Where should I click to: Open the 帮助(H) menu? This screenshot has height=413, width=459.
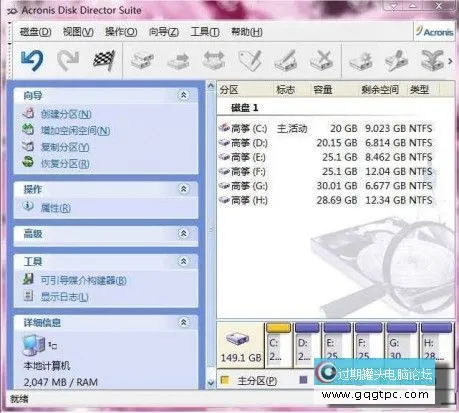(247, 32)
